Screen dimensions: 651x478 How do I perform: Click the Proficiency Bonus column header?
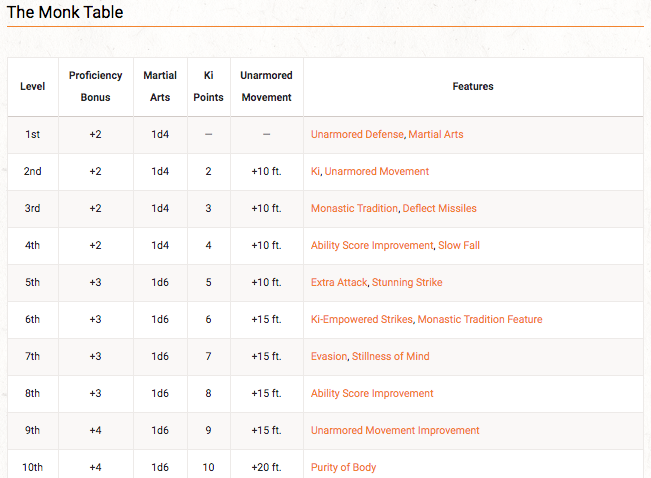95,86
